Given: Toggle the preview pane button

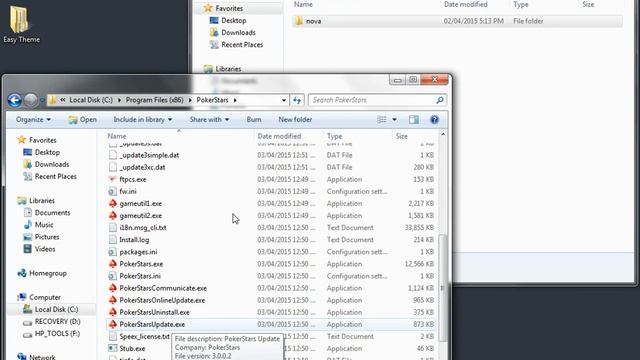Looking at the screenshot, I should pos(413,120).
